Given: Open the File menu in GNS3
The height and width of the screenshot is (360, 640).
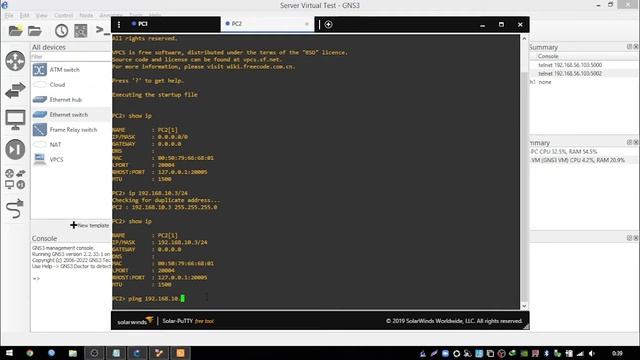Looking at the screenshot, I should coord(9,16).
